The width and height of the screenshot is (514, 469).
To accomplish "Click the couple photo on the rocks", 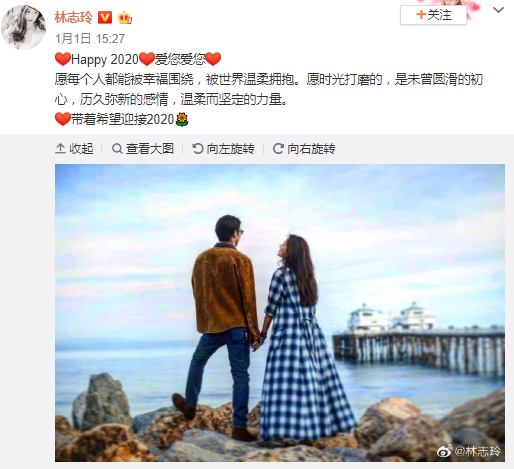I will point(280,313).
